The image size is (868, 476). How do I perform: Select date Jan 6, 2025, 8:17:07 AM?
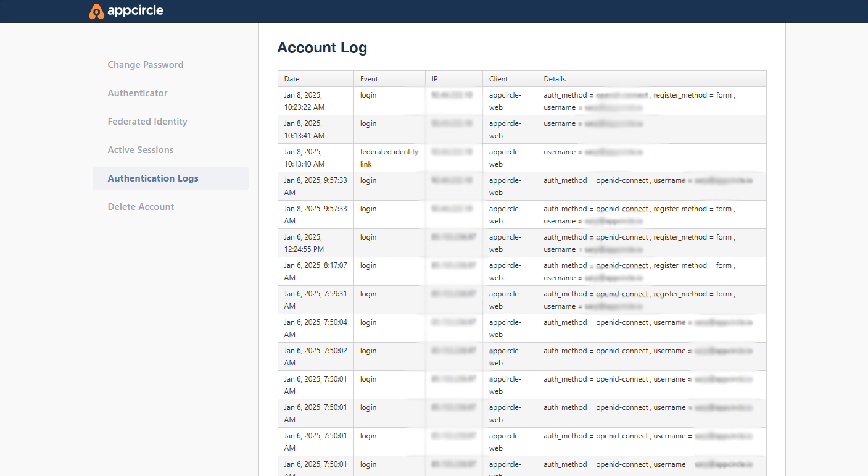[x=315, y=272]
